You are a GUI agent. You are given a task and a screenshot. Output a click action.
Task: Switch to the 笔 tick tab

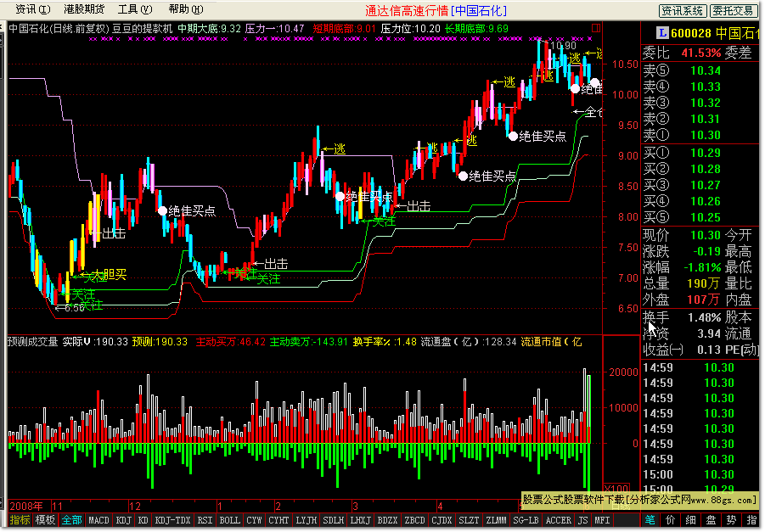pos(650,520)
